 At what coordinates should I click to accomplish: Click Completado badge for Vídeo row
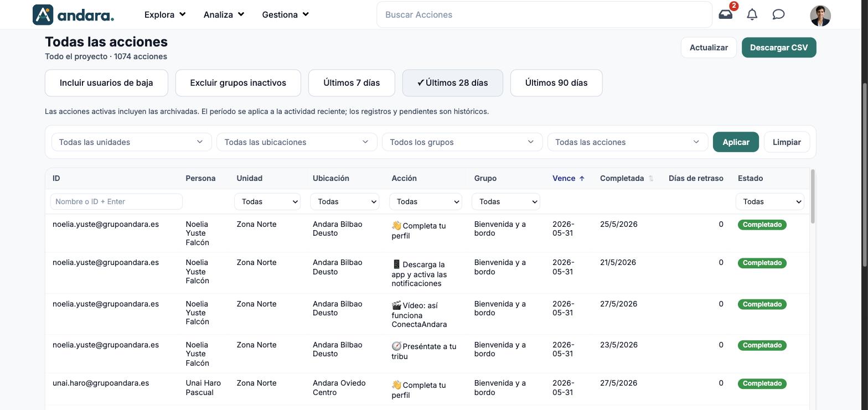pos(762,304)
